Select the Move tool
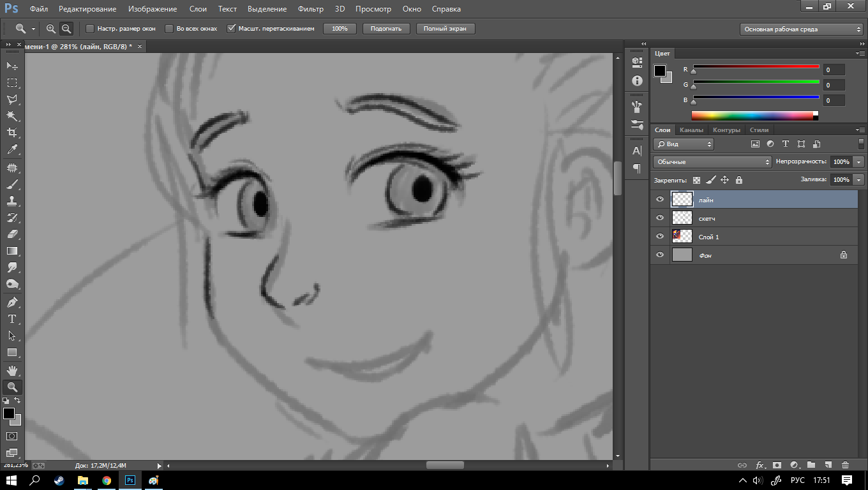The image size is (868, 490). (x=12, y=66)
